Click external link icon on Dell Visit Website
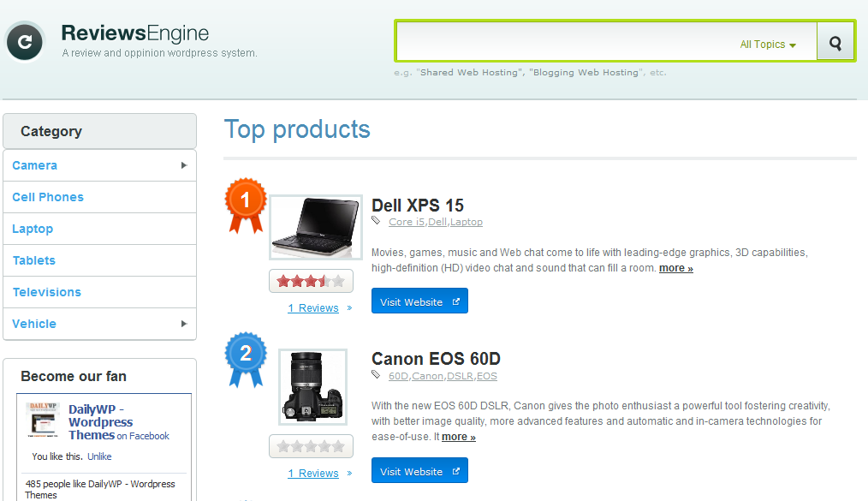This screenshot has width=868, height=501. (x=456, y=301)
